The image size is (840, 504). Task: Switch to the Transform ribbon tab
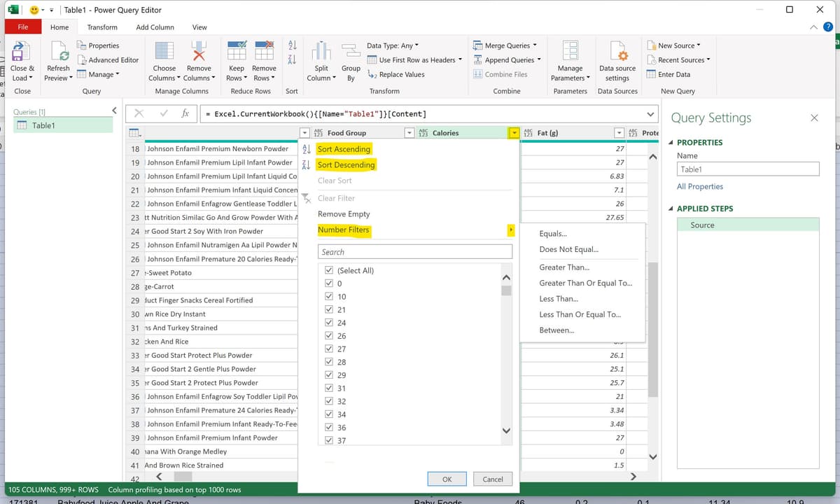click(x=102, y=27)
